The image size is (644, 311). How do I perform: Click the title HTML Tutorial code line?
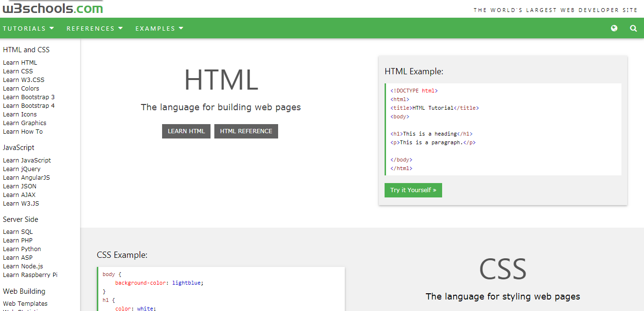(x=434, y=108)
